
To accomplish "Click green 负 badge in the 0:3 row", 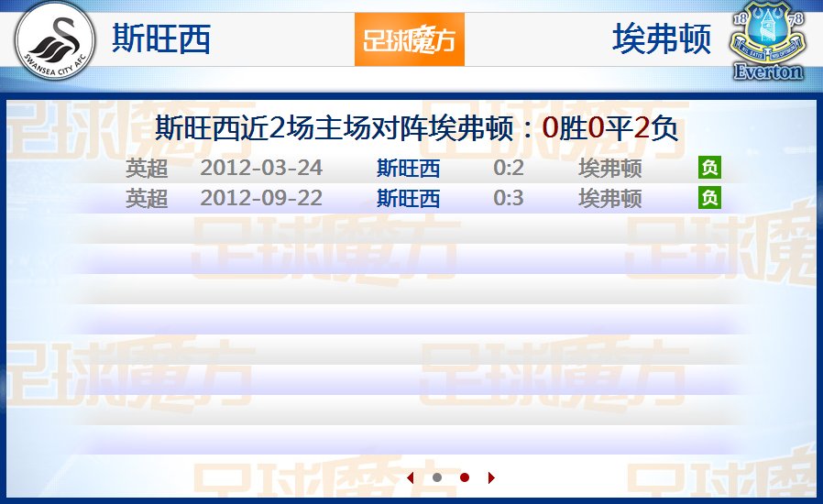I will (709, 198).
